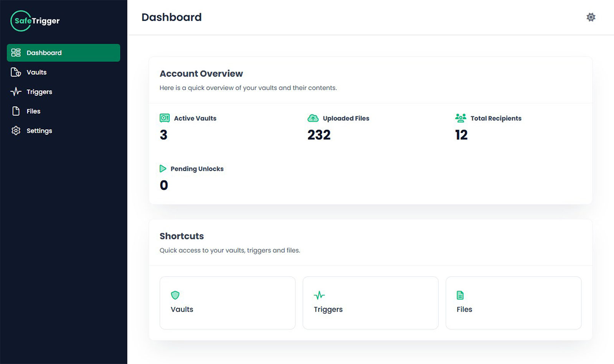Select the Vaults sidebar icon
614x364 pixels.
[16, 72]
